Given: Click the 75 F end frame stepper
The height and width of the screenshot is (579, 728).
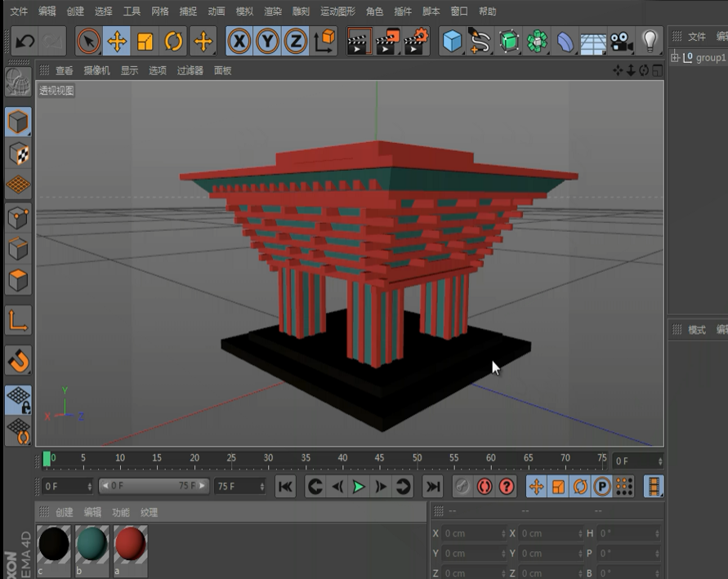Looking at the screenshot, I should pos(261,487).
